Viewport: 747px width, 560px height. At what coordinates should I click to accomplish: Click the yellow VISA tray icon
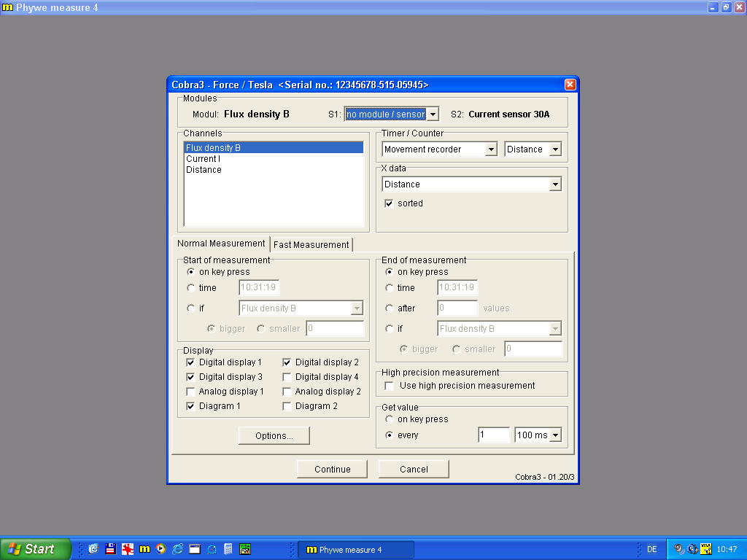click(705, 550)
